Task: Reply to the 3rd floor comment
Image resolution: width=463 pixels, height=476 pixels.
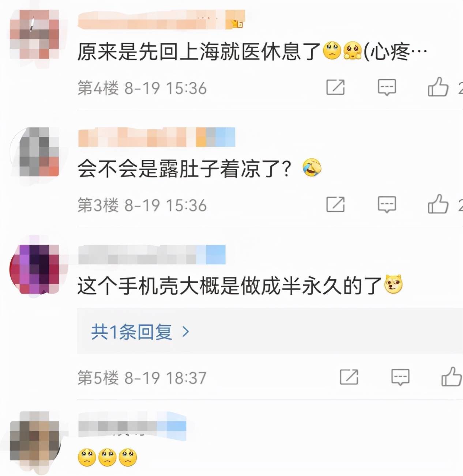Action: point(387,204)
